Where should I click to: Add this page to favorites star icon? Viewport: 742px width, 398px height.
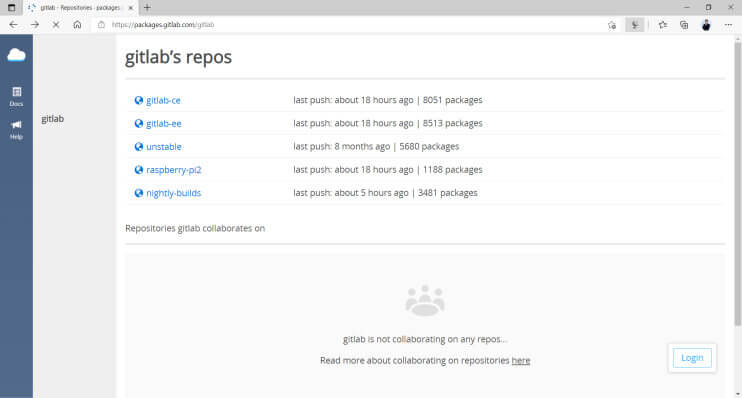[x=612, y=25]
